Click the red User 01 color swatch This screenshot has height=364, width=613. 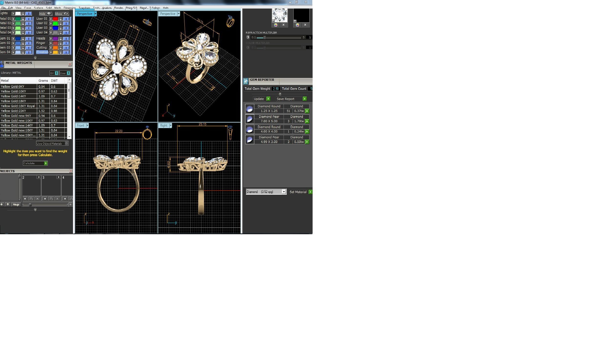[x=55, y=19]
